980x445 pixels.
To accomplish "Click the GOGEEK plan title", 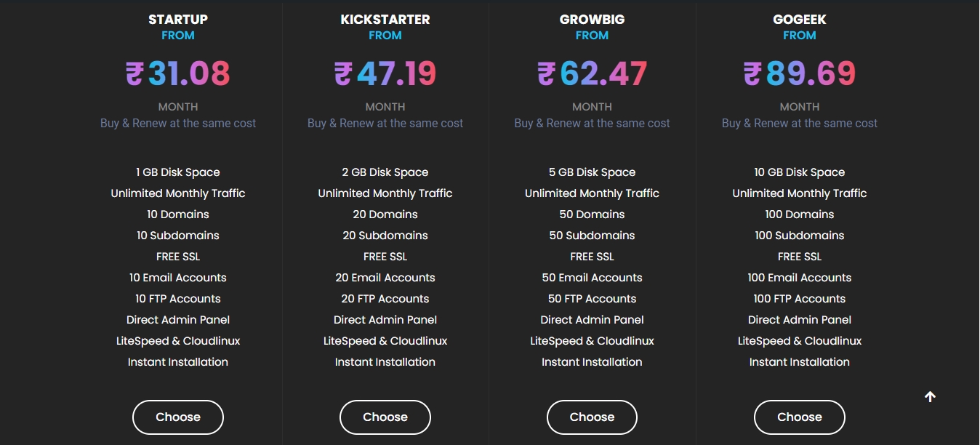I will (x=799, y=20).
